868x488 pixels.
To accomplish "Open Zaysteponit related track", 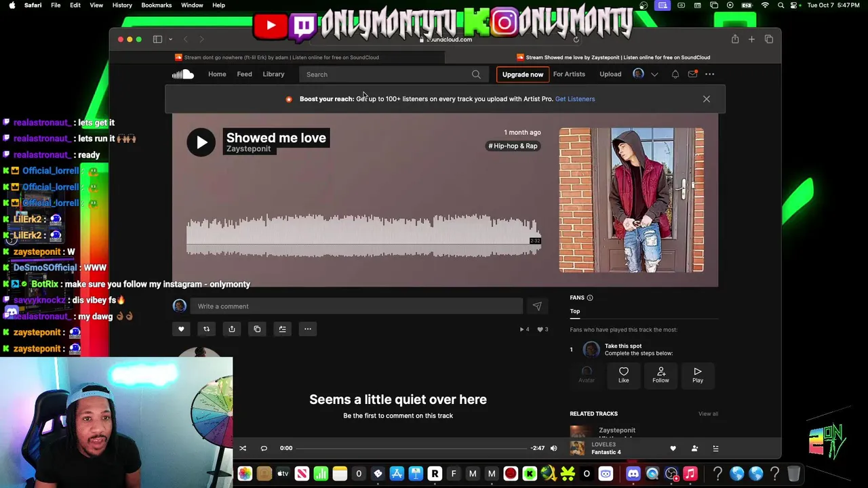I will click(617, 430).
